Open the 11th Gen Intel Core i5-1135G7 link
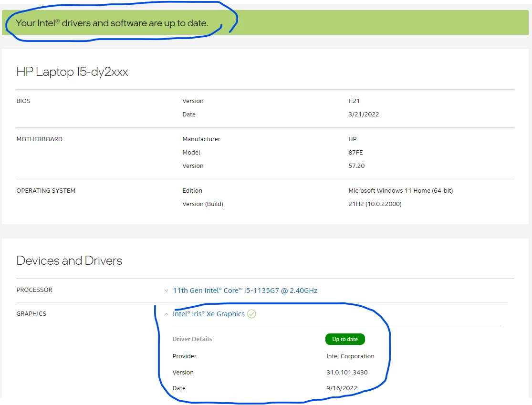The height and width of the screenshot is (405, 532). click(245, 291)
